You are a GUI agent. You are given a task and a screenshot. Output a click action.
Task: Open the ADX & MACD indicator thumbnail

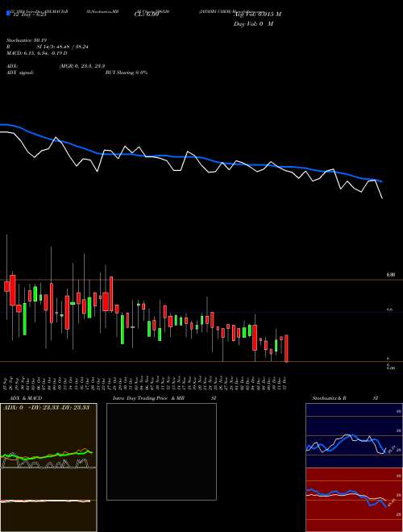pos(48,468)
